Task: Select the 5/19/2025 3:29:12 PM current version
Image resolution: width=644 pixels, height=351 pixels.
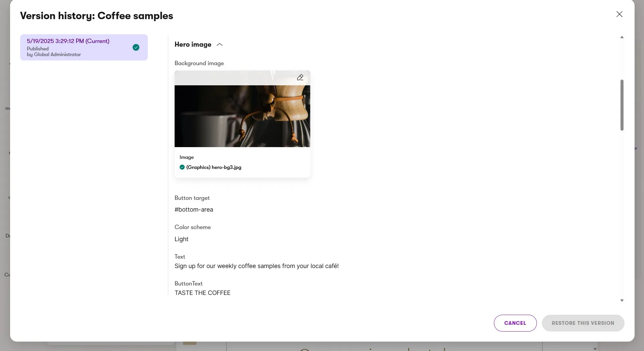Action: (84, 47)
